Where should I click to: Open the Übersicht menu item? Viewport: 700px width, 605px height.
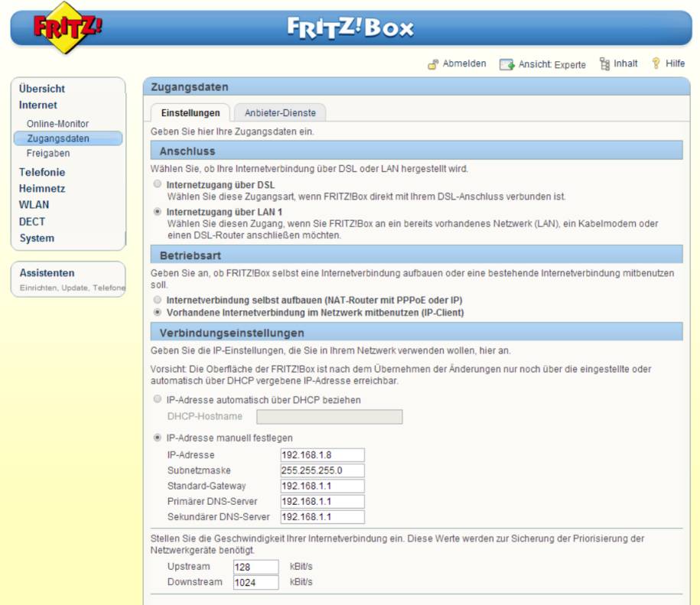click(42, 89)
